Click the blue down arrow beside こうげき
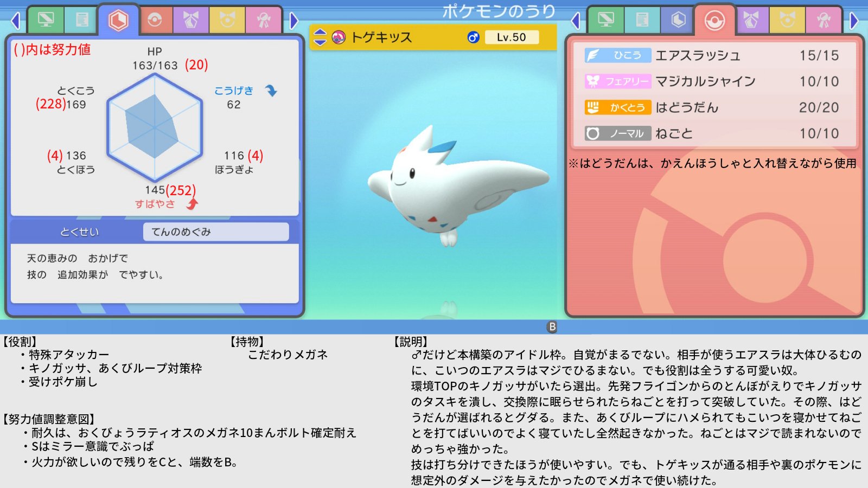 point(271,91)
